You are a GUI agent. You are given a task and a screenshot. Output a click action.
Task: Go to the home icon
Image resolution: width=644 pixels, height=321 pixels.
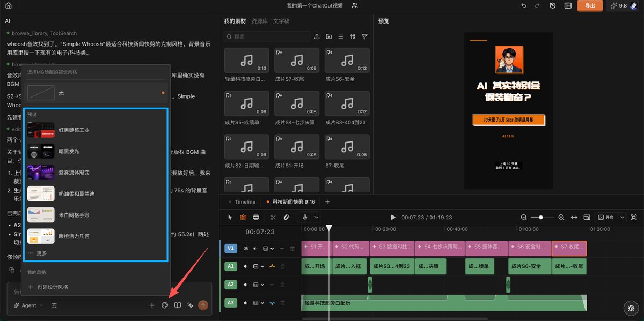[x=8, y=5]
